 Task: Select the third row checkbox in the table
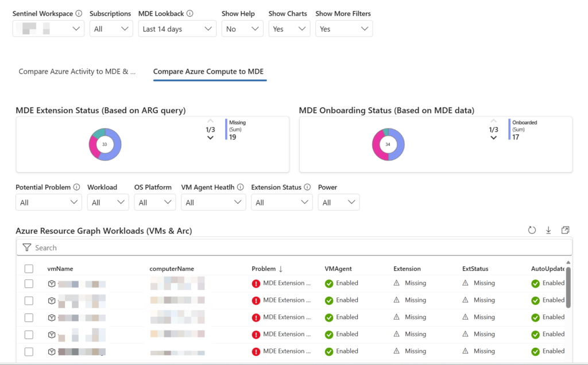pos(29,317)
